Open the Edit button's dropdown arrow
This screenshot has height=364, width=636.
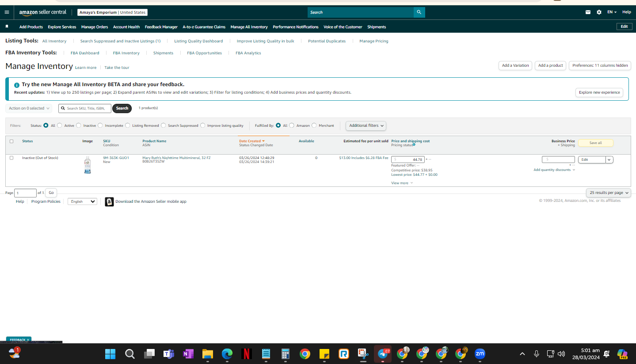pos(609,159)
